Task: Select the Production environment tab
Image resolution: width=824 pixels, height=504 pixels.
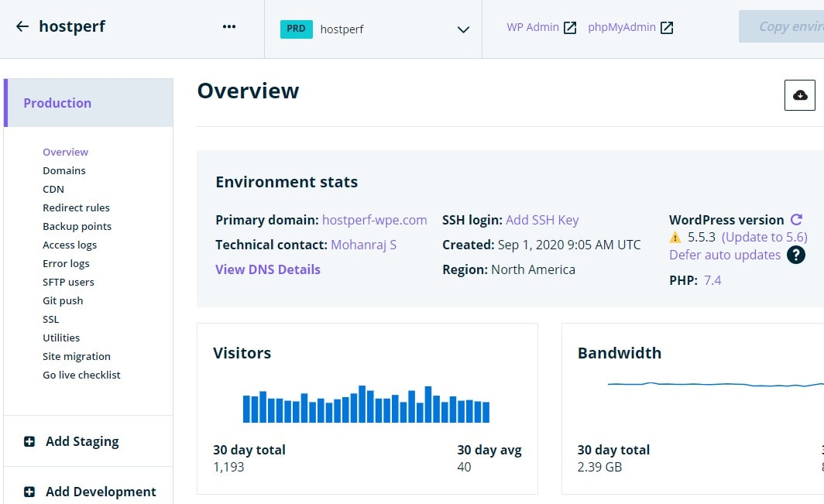Action: click(88, 102)
